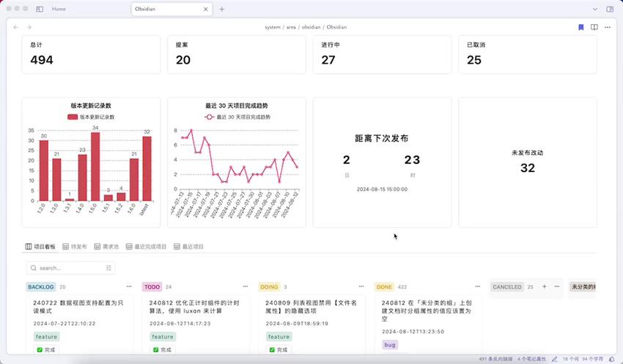This screenshot has height=364, width=623.
Task: Toggle the right sidebar panel icon
Action: coord(610,9)
